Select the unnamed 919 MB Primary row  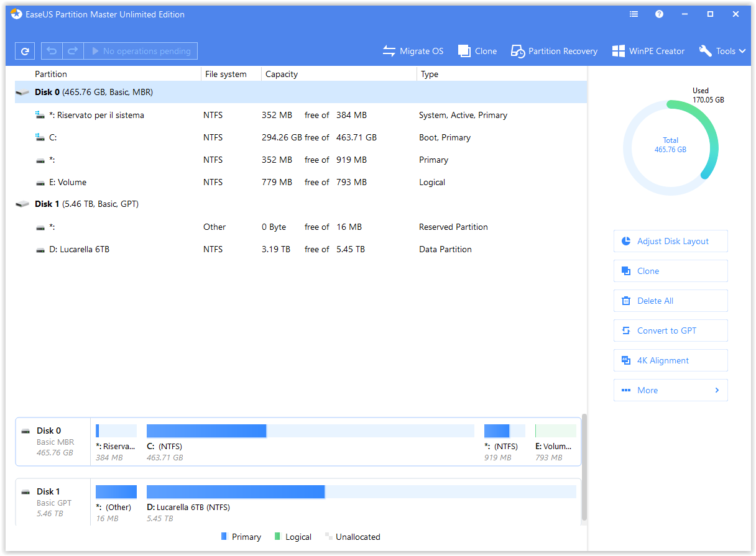tap(301, 160)
